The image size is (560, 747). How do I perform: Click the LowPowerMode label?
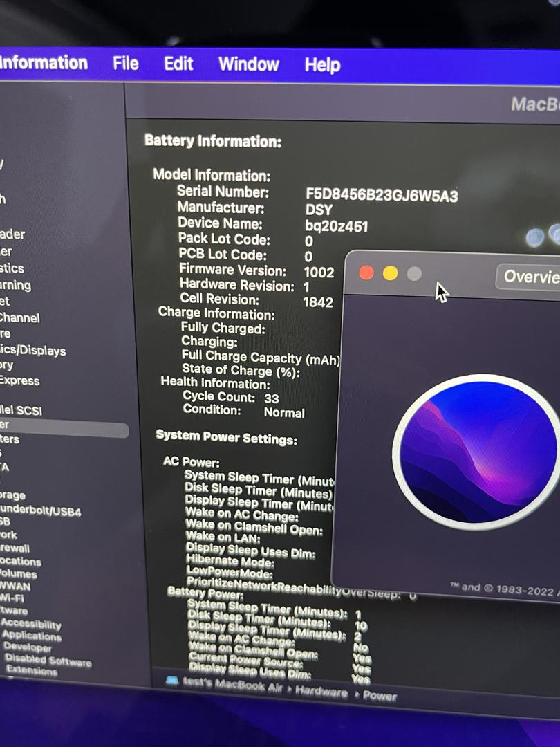pyautogui.click(x=229, y=572)
